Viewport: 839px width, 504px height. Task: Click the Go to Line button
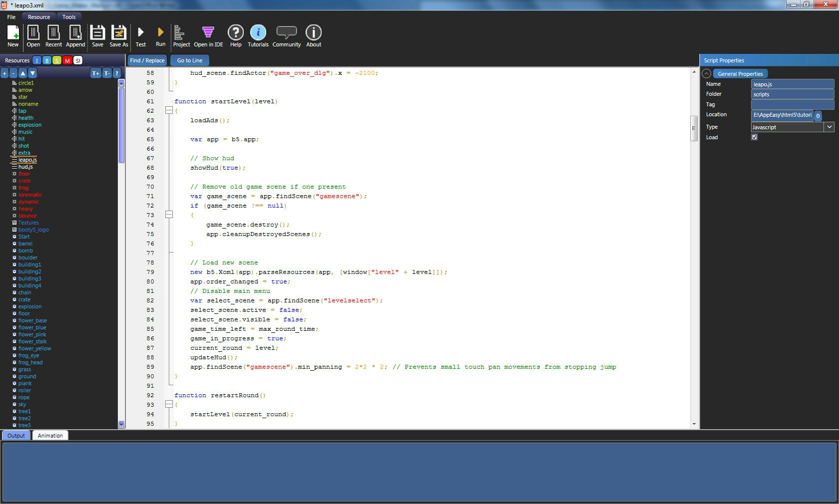(x=189, y=60)
